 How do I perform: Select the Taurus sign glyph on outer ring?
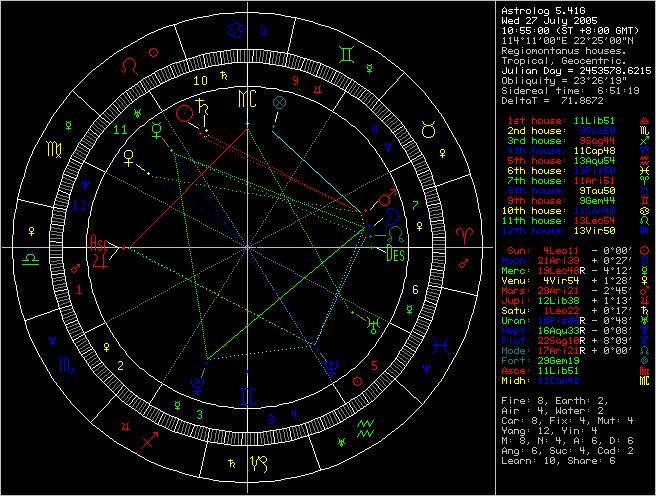(x=428, y=128)
